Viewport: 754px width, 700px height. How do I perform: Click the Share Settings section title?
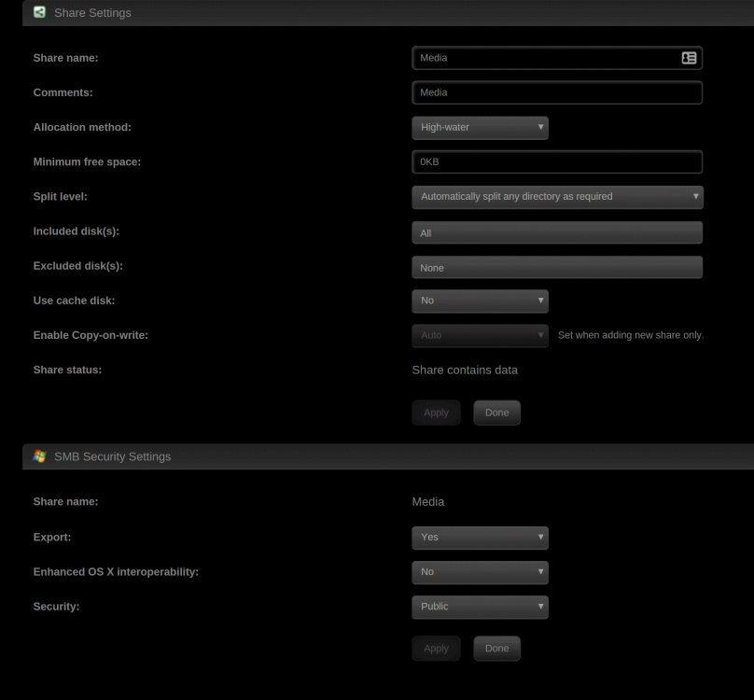click(x=92, y=13)
